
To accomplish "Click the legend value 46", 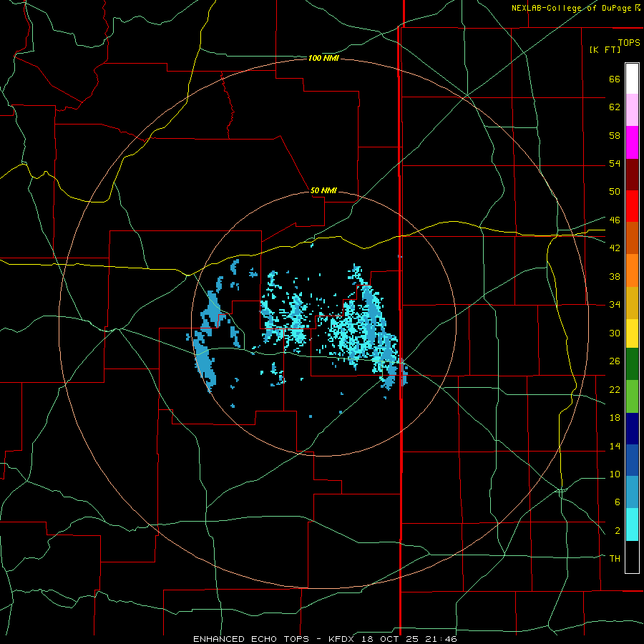I will [x=615, y=220].
